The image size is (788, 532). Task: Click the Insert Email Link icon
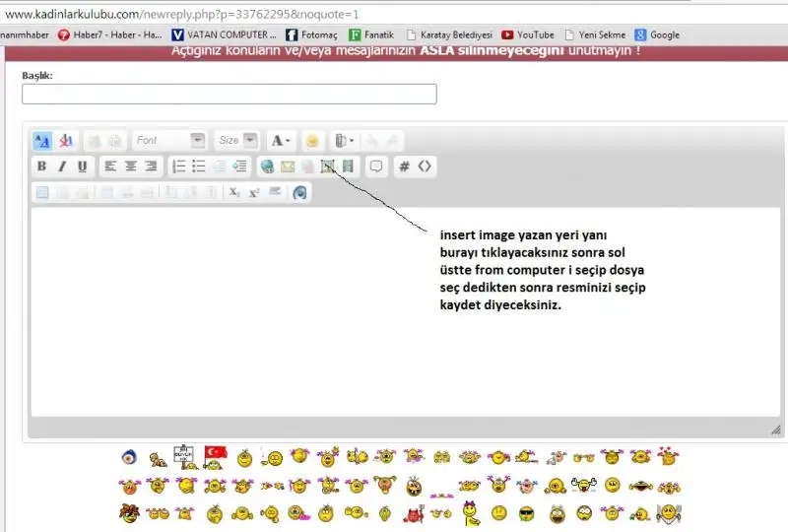pos(288,166)
